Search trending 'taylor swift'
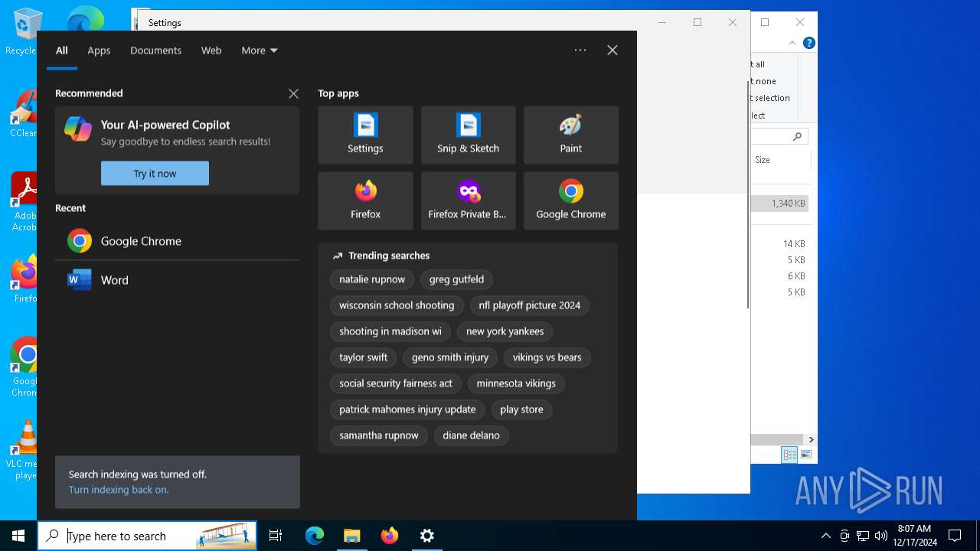 click(364, 357)
